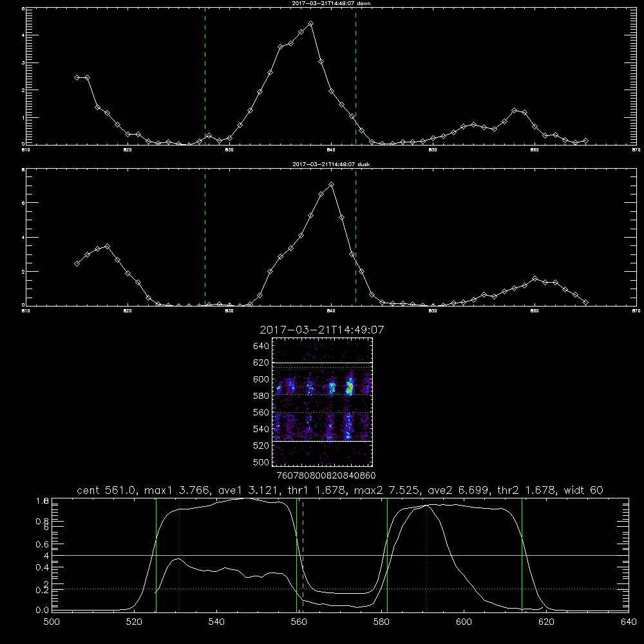
Task: Click the 560 label on heatmap y-axis
Action: click(x=261, y=412)
